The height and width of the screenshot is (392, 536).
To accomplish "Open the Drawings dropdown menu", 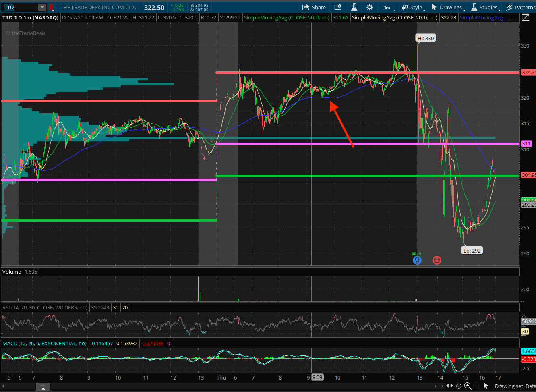I will click(x=447, y=7).
